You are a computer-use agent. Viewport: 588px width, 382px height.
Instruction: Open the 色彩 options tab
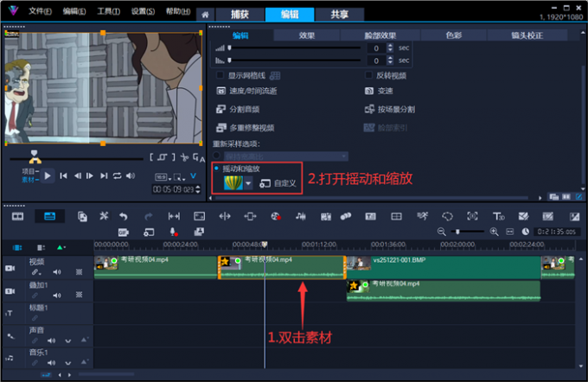point(454,35)
